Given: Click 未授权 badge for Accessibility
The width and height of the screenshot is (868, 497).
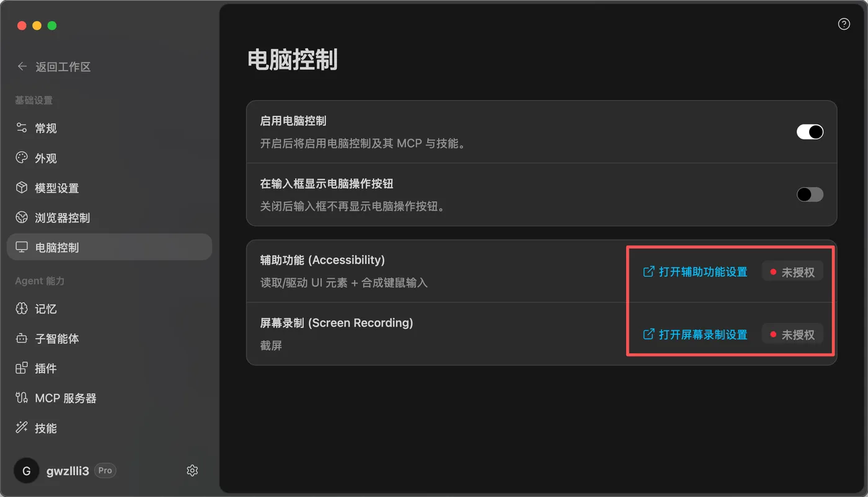Looking at the screenshot, I should 792,272.
